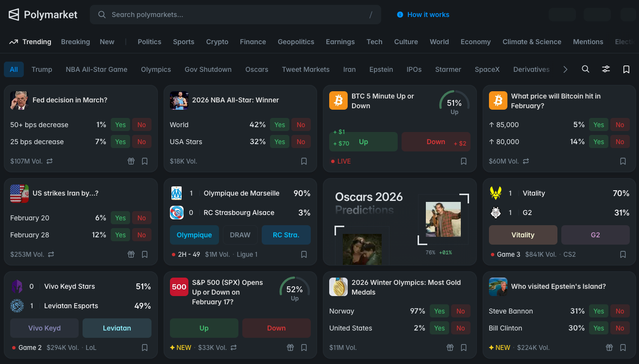Focus the Search polymarkets input field

click(235, 15)
